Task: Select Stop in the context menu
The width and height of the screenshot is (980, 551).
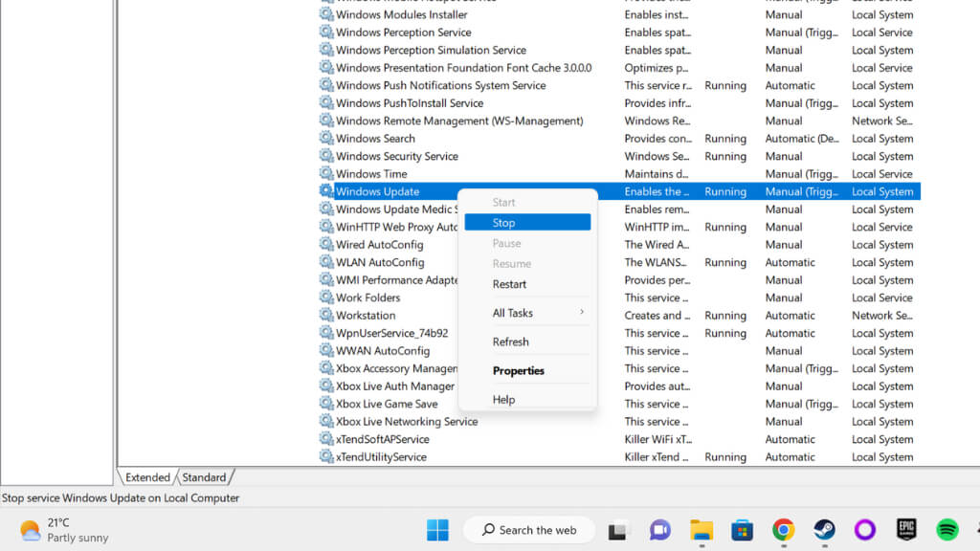Action: coord(527,222)
